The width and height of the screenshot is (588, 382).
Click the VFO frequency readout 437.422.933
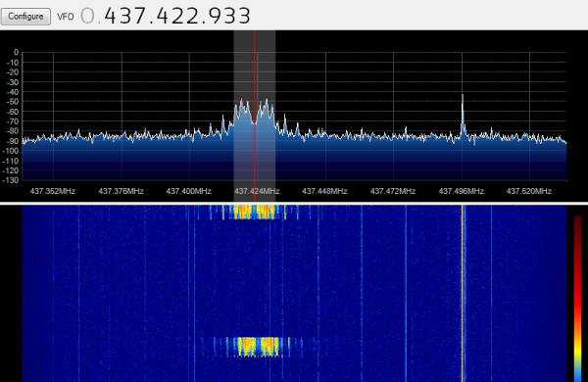(177, 16)
